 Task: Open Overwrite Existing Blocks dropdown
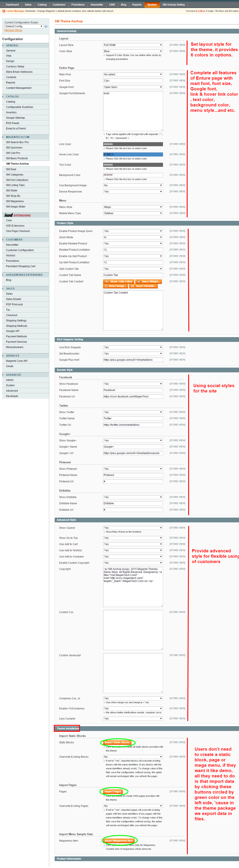[x=133, y=757]
